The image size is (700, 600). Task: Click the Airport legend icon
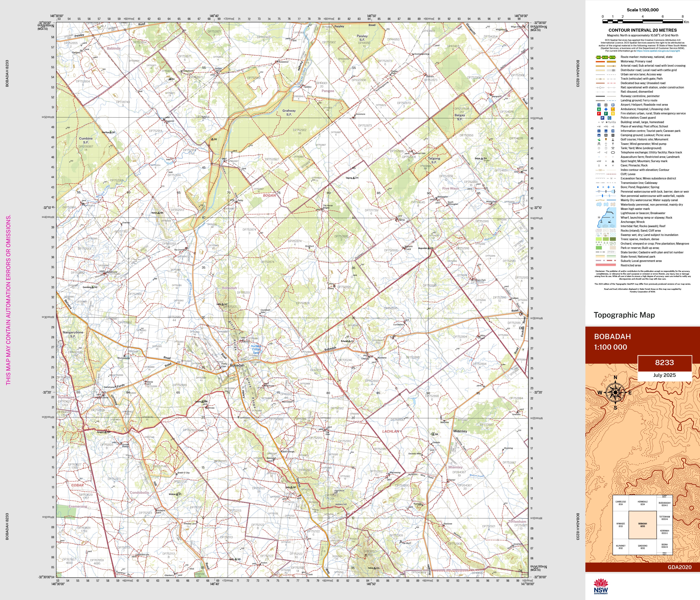(599, 105)
